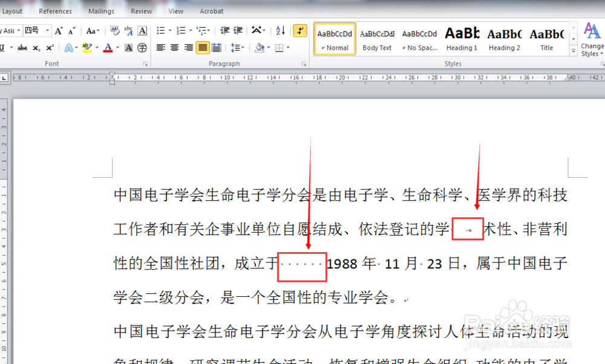Expand bullet library dropdown arrow
This screenshot has height=364, width=605.
tap(170, 30)
